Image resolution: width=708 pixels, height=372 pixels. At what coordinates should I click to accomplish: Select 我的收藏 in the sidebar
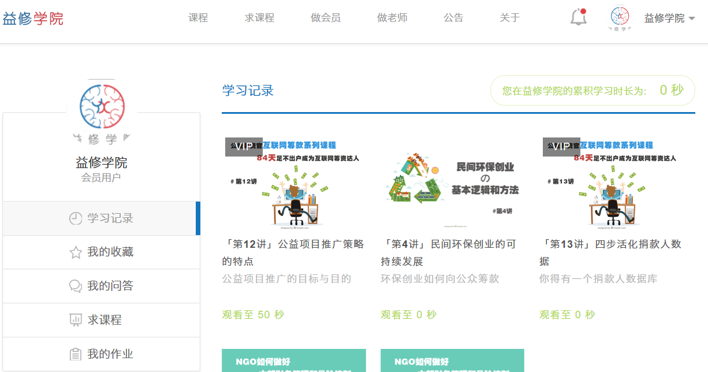101,252
